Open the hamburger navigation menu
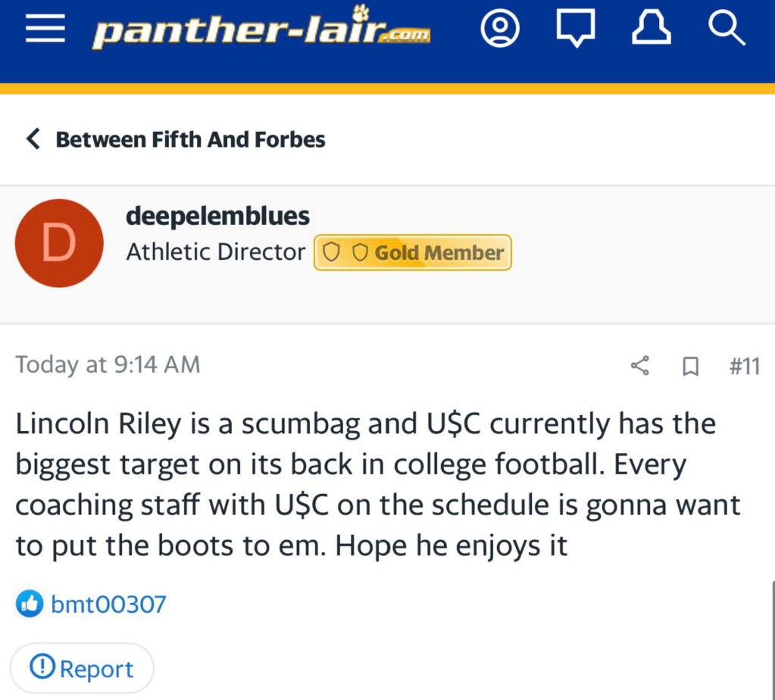Image resolution: width=775 pixels, height=700 pixels. (x=45, y=30)
